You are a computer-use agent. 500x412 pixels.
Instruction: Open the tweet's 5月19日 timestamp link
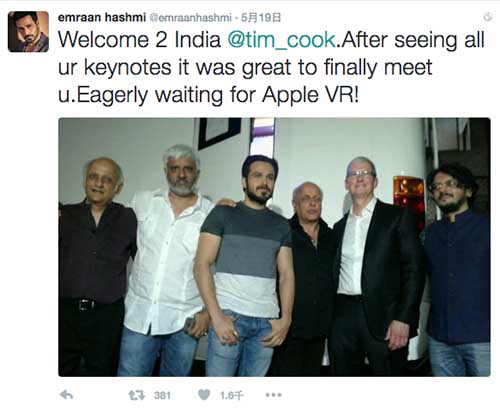point(261,17)
